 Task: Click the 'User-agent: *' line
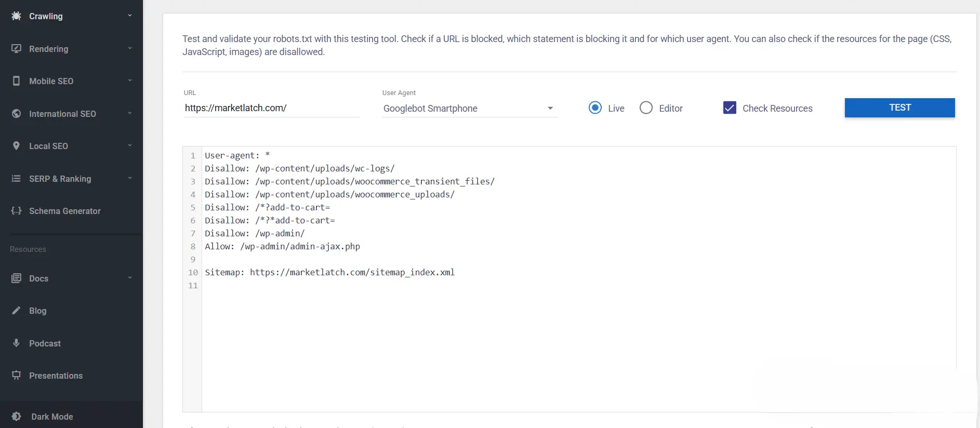tap(237, 155)
